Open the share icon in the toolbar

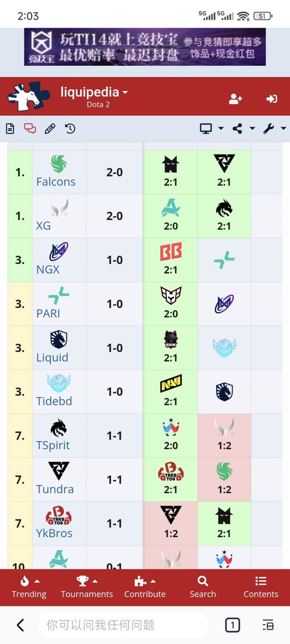tap(238, 128)
